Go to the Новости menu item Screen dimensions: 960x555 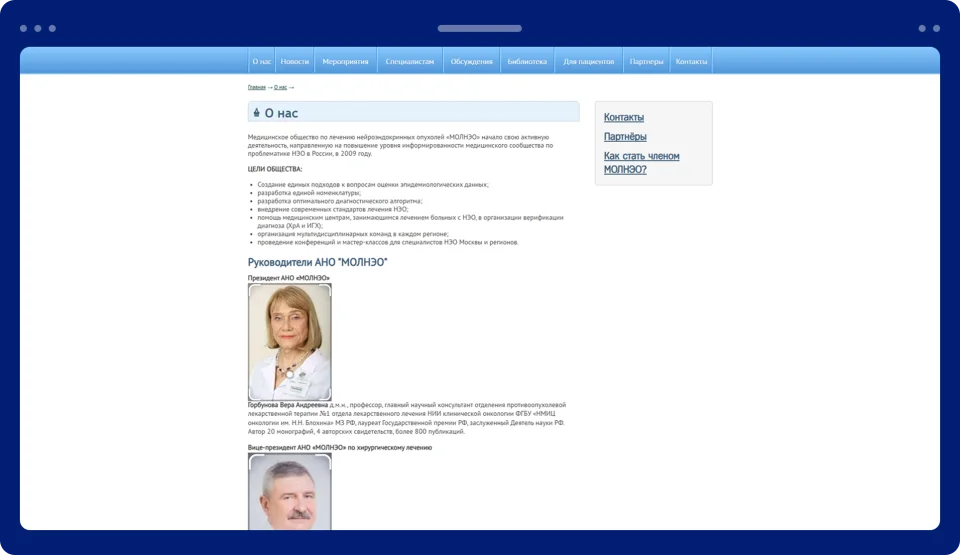(294, 61)
